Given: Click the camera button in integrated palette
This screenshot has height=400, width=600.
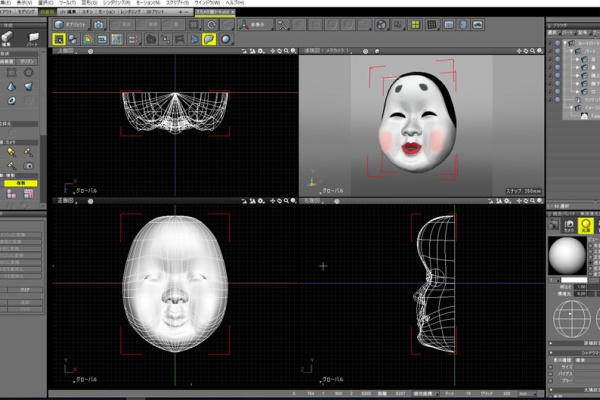Looking at the screenshot, I should [x=569, y=225].
